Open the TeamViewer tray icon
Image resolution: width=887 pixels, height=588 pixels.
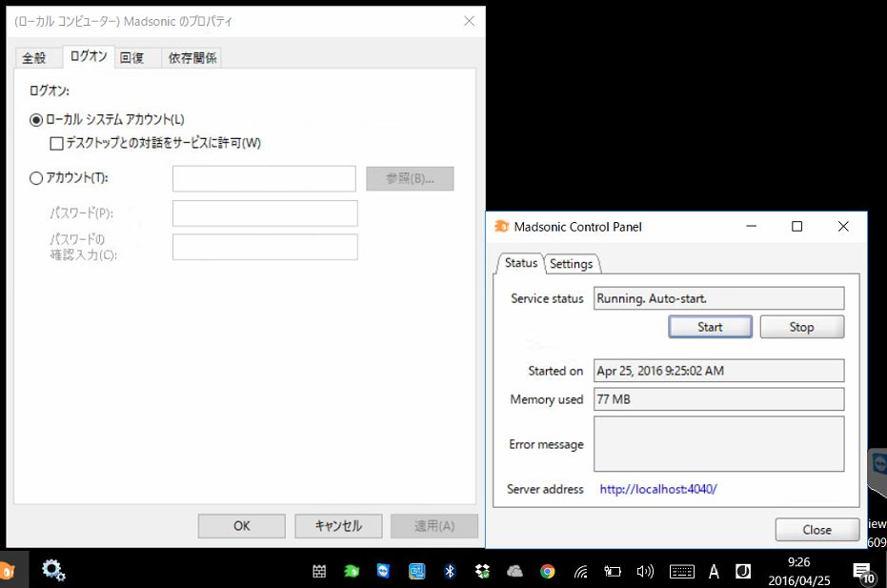point(383,571)
